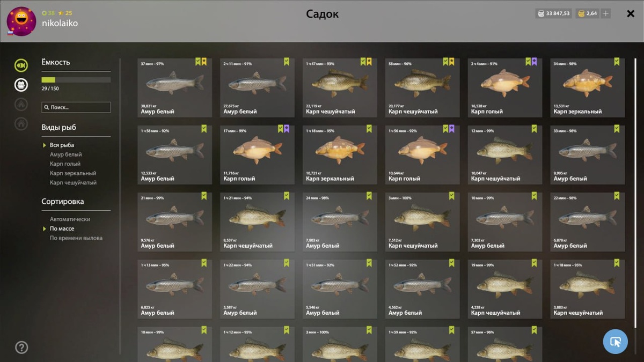Image resolution: width=644 pixels, height=362 pixels.
Task: Filter list by Карп зеркальный
Action: coord(73,173)
